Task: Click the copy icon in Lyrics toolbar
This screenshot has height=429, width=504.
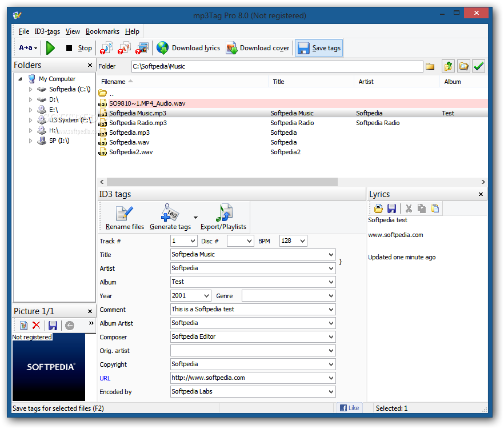Action: pos(421,209)
